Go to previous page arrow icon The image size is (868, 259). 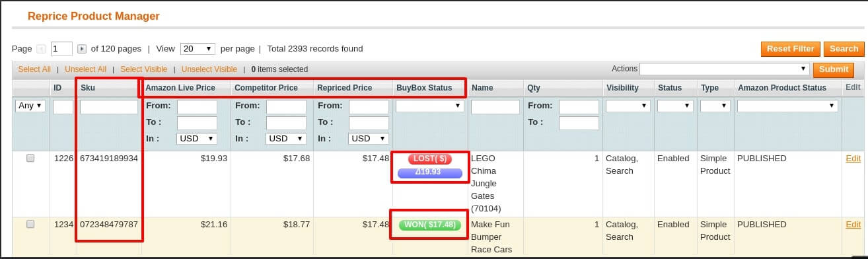[41, 49]
